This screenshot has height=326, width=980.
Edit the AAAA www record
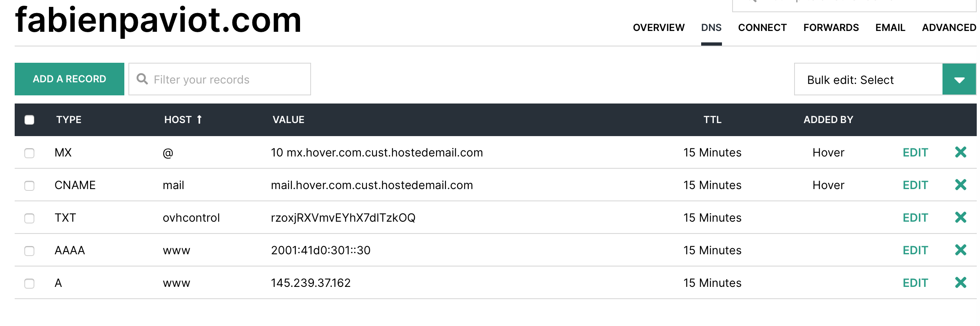coord(915,250)
